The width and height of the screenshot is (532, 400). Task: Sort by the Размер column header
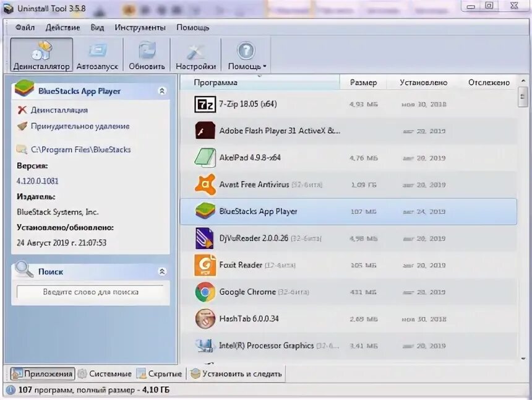(363, 82)
